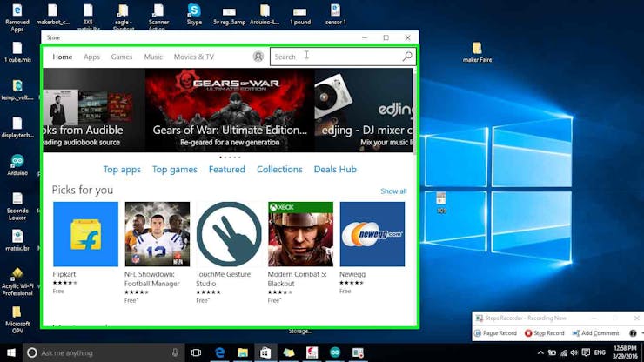Screen dimensions: 644x362
Task: Open the Collections link
Action: click(x=279, y=170)
